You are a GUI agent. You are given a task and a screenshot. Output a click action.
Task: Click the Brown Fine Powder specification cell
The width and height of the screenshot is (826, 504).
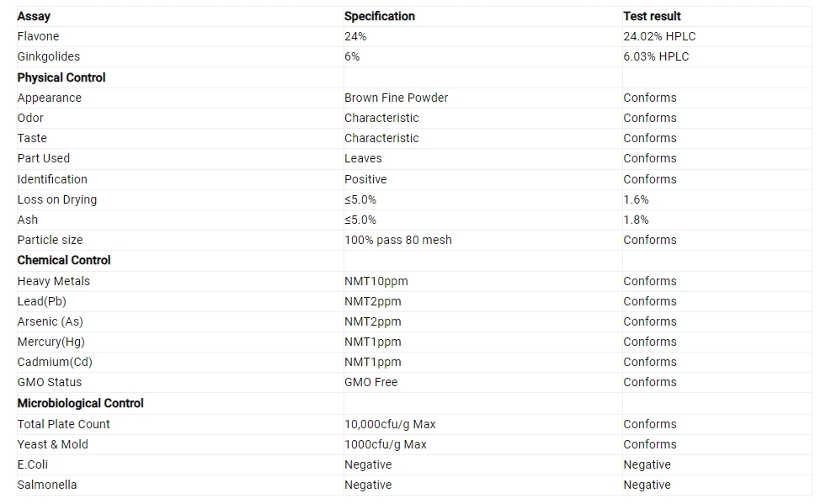click(396, 98)
